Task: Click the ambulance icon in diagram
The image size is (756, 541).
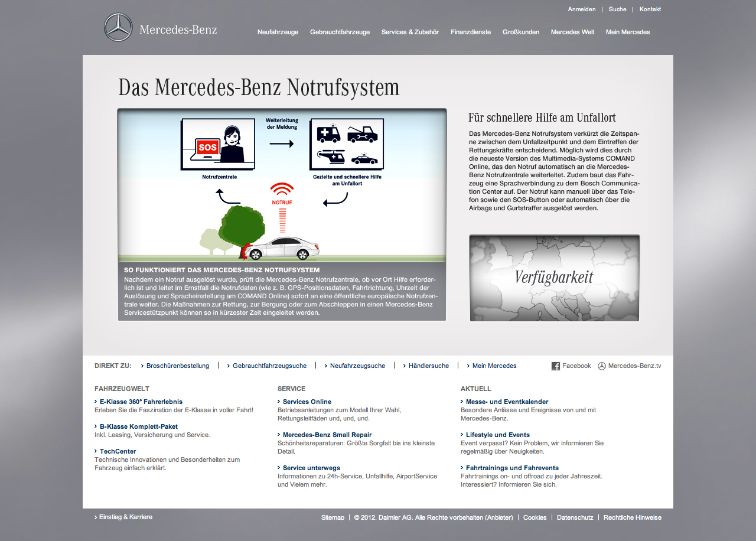Action: pos(329,134)
